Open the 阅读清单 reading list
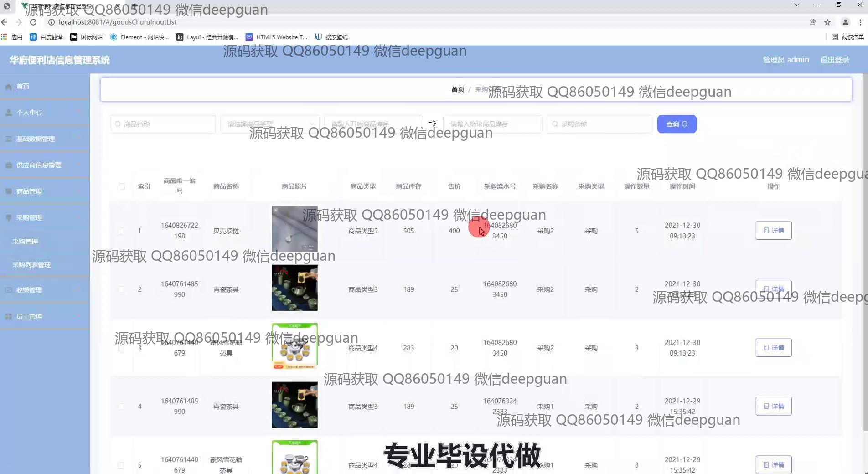868x474 pixels. pyautogui.click(x=848, y=37)
